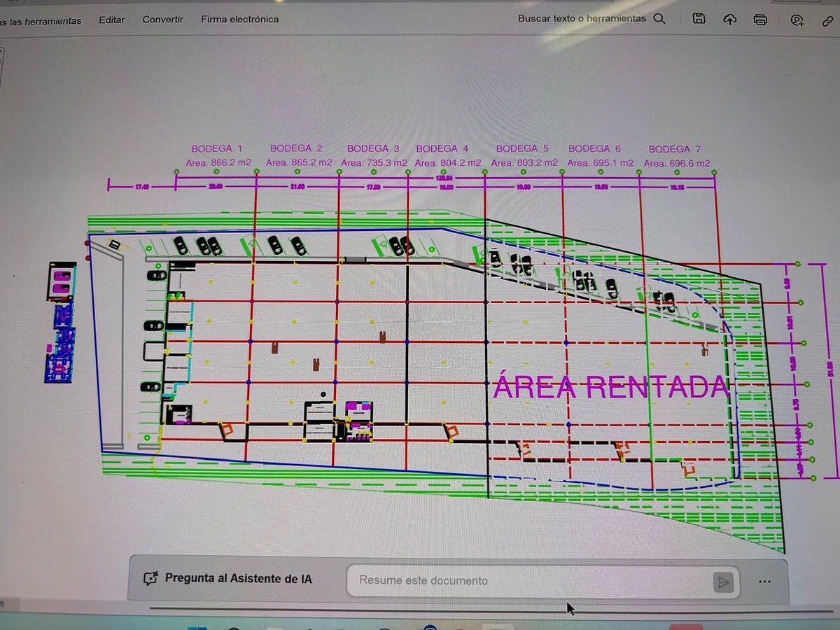Open the AI assistant more options
Screen dimensions: 840x630
coord(764,581)
